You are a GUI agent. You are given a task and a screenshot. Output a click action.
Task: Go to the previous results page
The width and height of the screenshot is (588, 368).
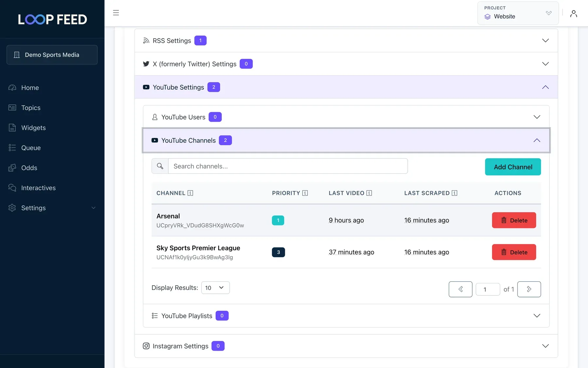point(461,289)
